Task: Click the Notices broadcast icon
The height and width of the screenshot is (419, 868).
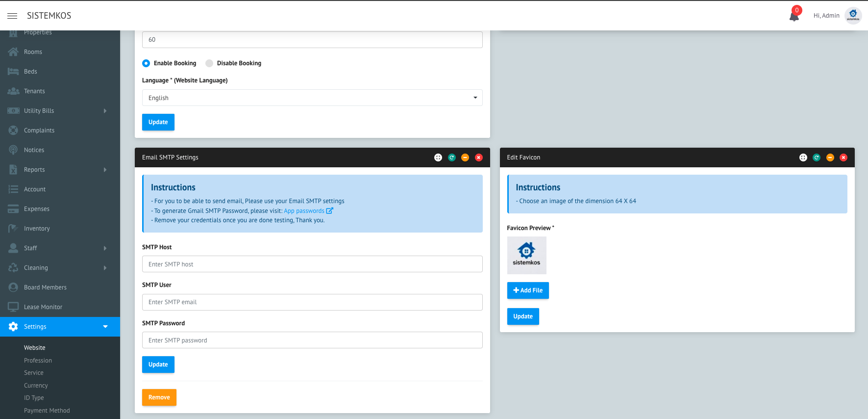Action: tap(13, 150)
